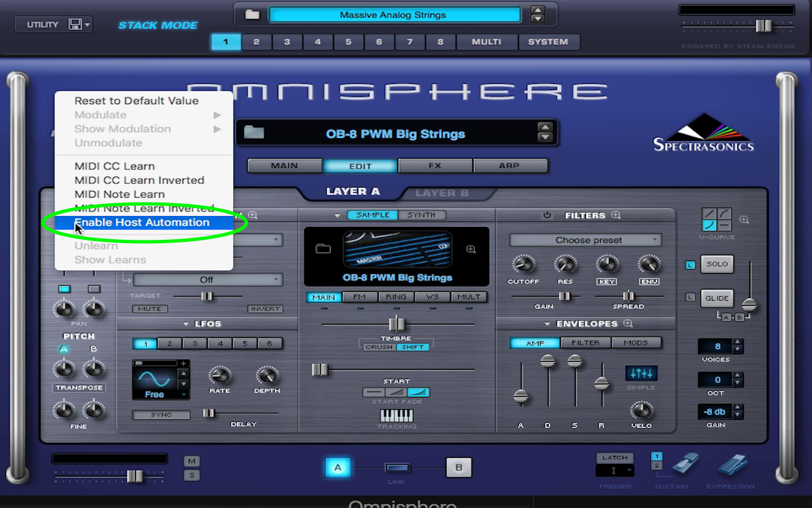Select the curved Start Fade shape
Viewport: 812px width, 508px height.
coord(418,392)
